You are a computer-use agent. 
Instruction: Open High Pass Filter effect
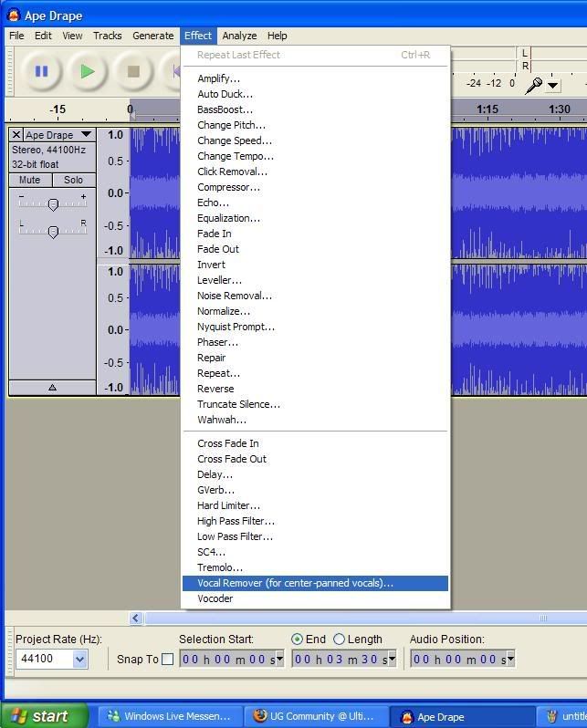[x=315, y=521]
